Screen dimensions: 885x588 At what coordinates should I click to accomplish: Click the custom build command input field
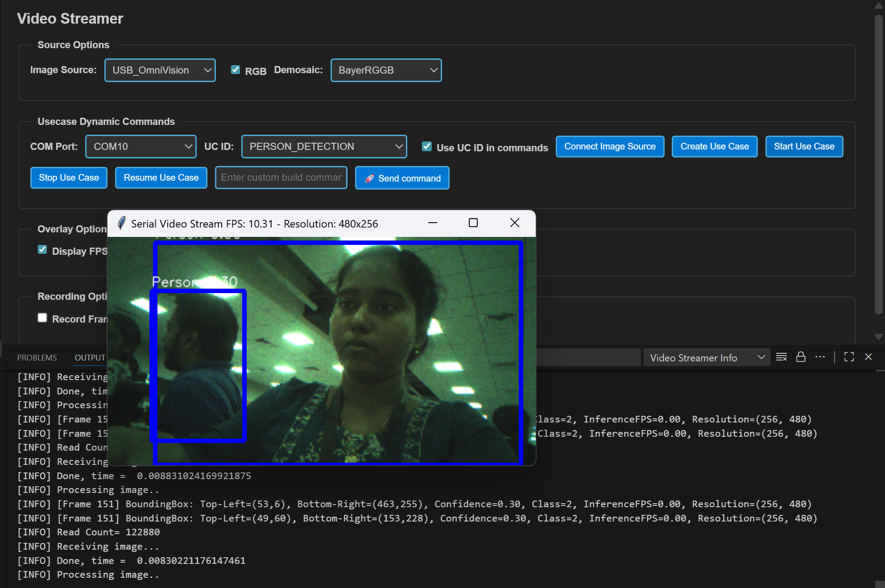(281, 178)
